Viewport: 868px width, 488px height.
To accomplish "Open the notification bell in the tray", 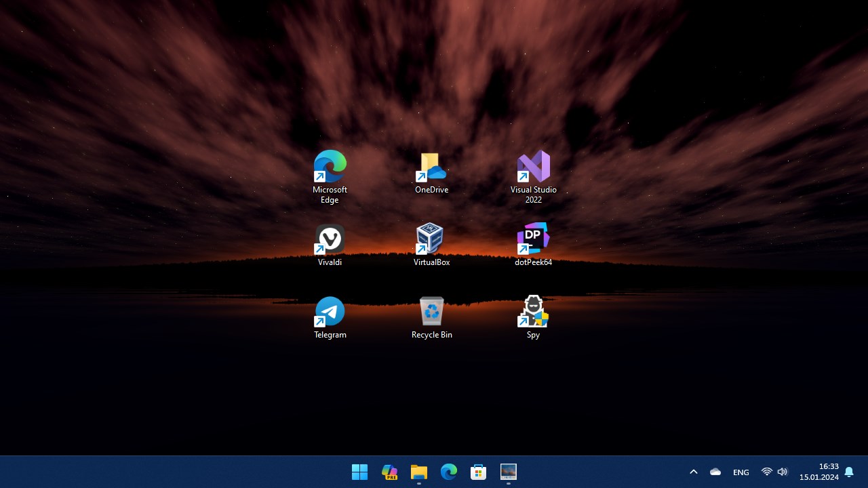I will (849, 472).
